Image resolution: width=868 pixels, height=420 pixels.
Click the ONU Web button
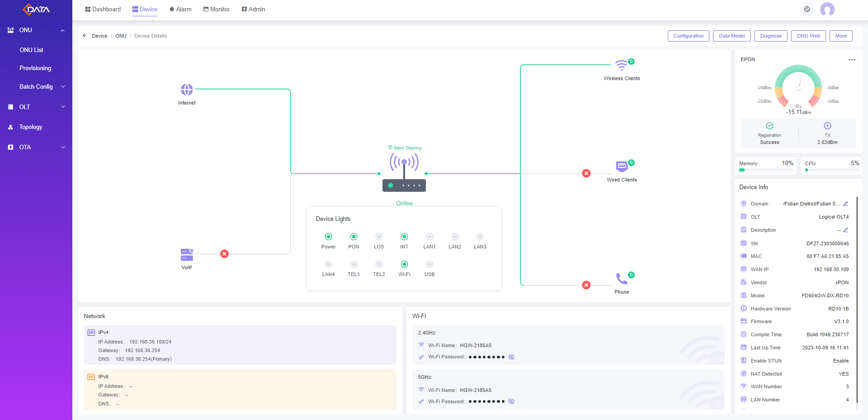pyautogui.click(x=808, y=36)
